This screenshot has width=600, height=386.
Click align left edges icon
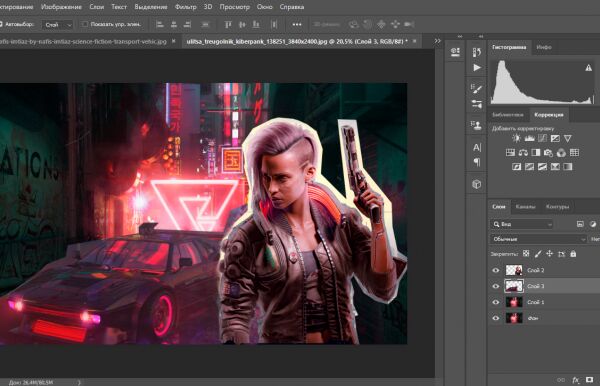(x=160, y=24)
